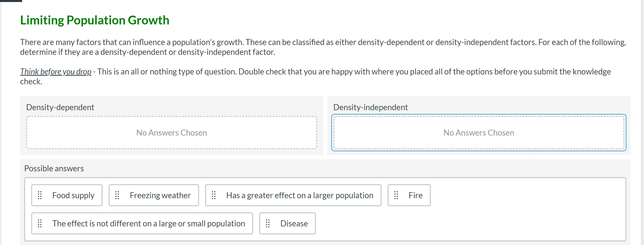The image size is (644, 245).
Task: Click the "Limiting Population Growth" heading
Action: (x=95, y=20)
